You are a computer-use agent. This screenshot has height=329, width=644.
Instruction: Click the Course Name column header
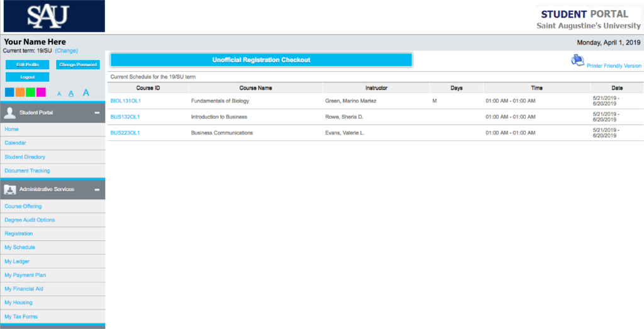pos(255,88)
